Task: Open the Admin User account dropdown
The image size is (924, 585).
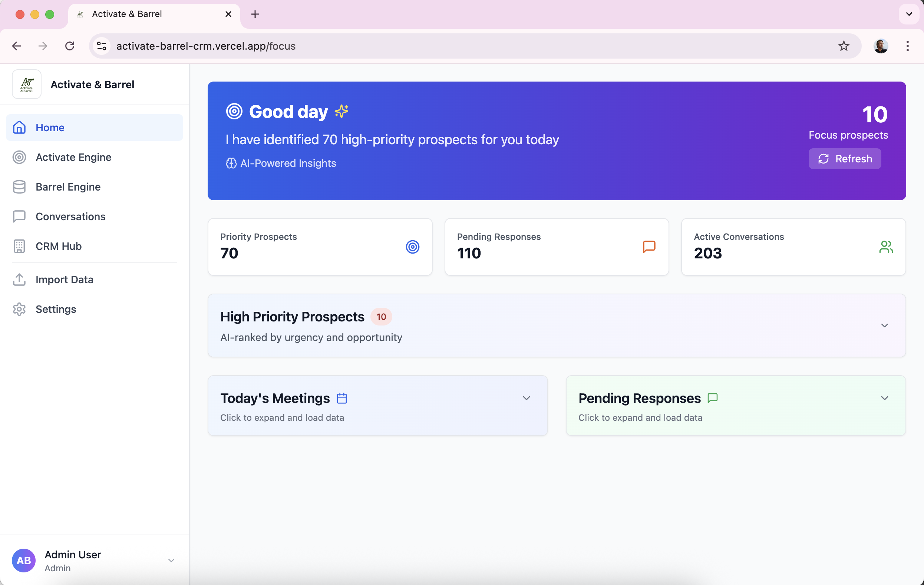Action: pos(171,561)
